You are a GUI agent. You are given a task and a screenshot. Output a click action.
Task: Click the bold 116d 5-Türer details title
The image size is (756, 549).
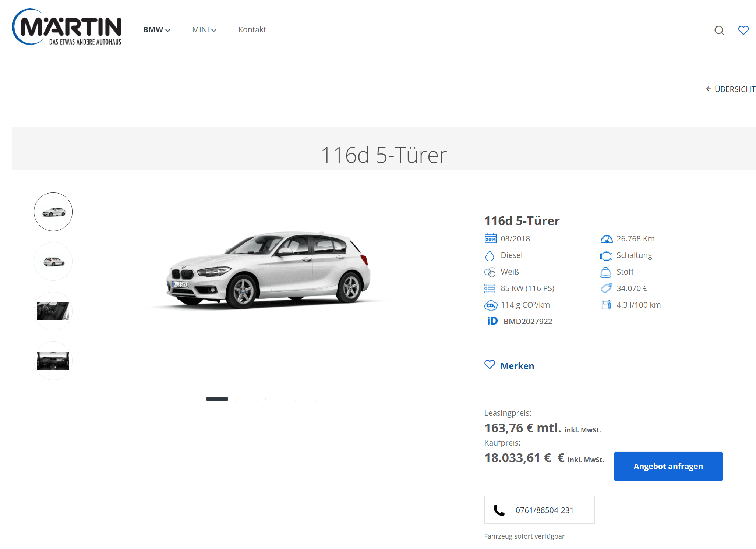[522, 221]
